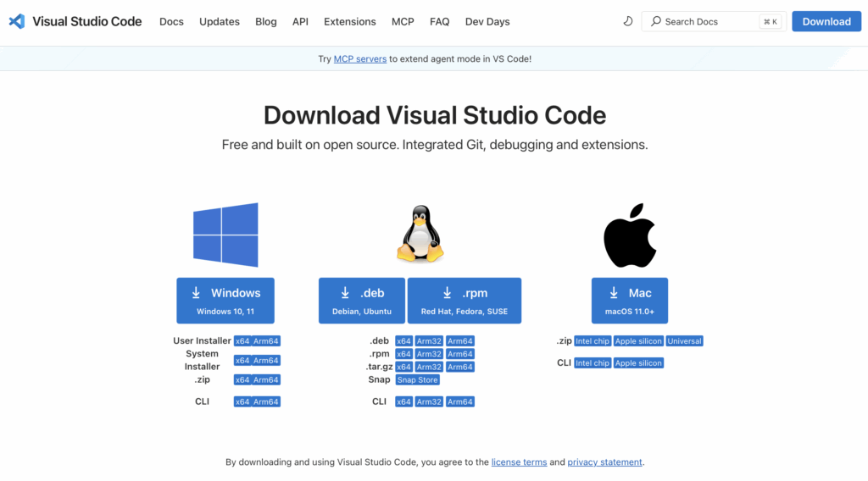The image size is (868, 481).
Task: Download the .deb Debian, Ubuntu package
Action: pos(361,301)
